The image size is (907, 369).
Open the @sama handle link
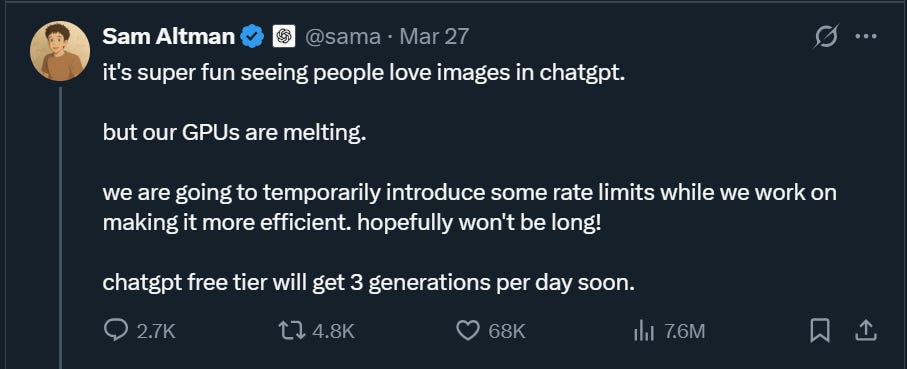pyautogui.click(x=342, y=37)
